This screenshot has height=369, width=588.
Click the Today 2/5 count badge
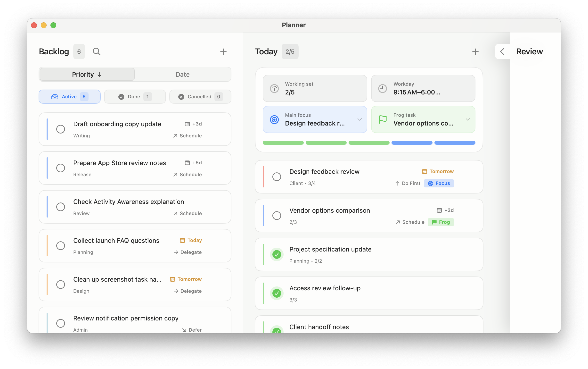pyautogui.click(x=290, y=51)
